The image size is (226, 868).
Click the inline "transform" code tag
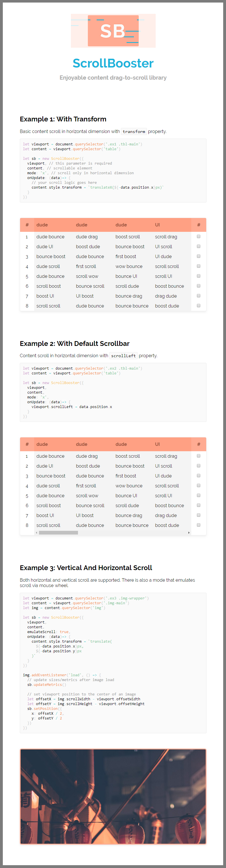[x=134, y=131]
